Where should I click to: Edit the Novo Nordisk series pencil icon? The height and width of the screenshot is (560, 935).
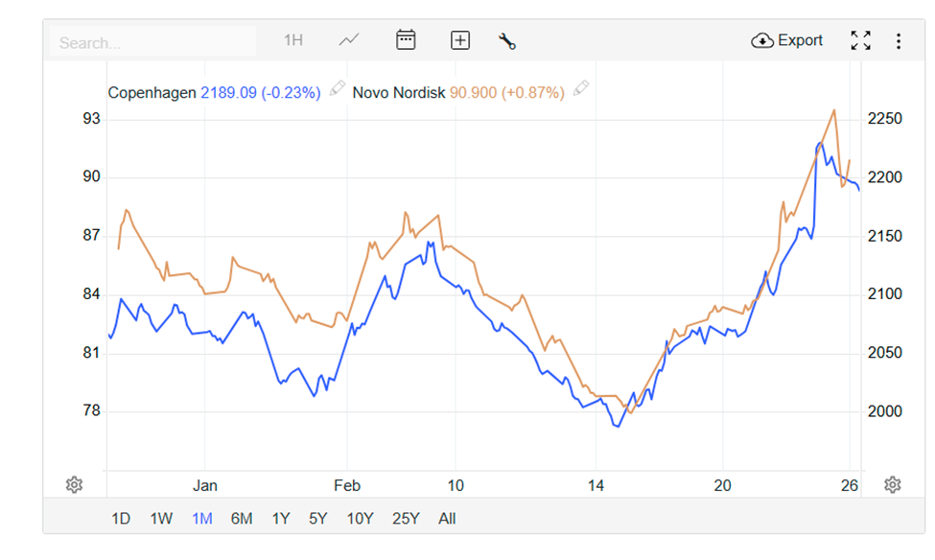tap(580, 89)
